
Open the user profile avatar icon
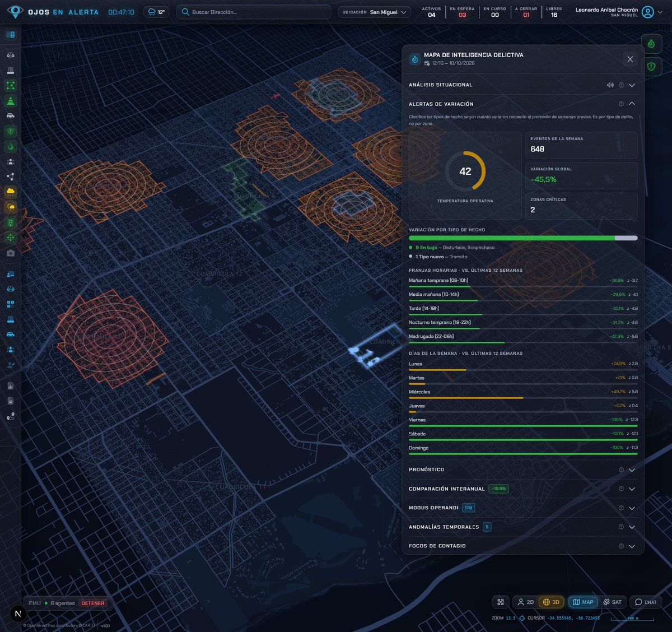point(648,12)
